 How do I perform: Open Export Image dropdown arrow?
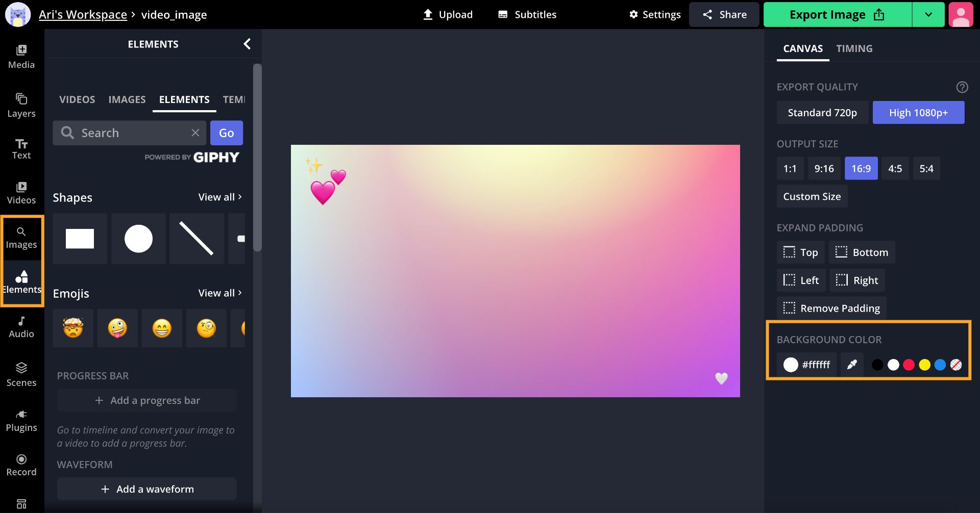coord(928,15)
